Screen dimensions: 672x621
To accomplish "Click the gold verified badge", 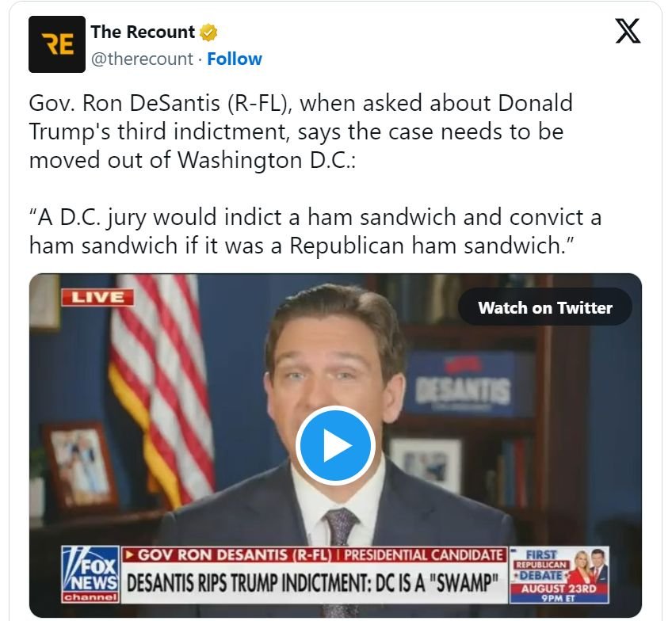I will [x=208, y=33].
